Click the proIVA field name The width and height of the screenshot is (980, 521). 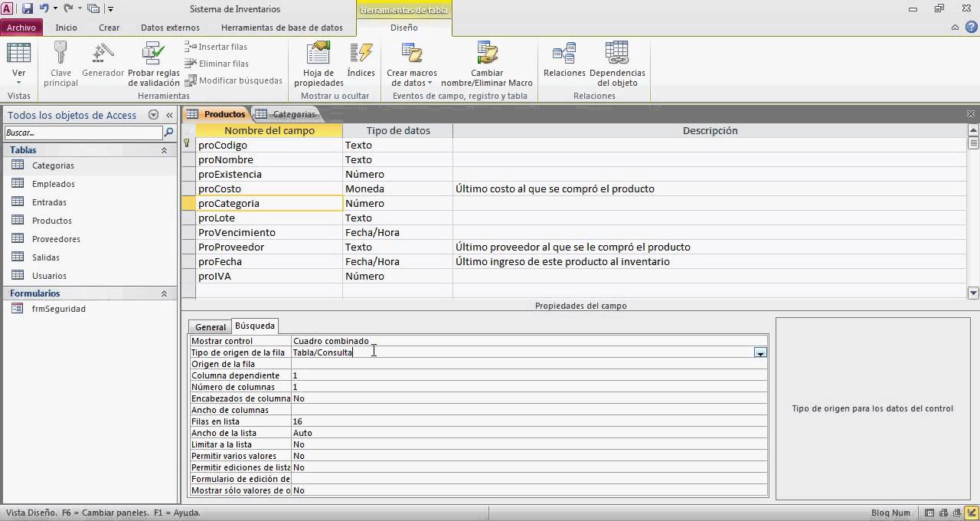coord(269,276)
